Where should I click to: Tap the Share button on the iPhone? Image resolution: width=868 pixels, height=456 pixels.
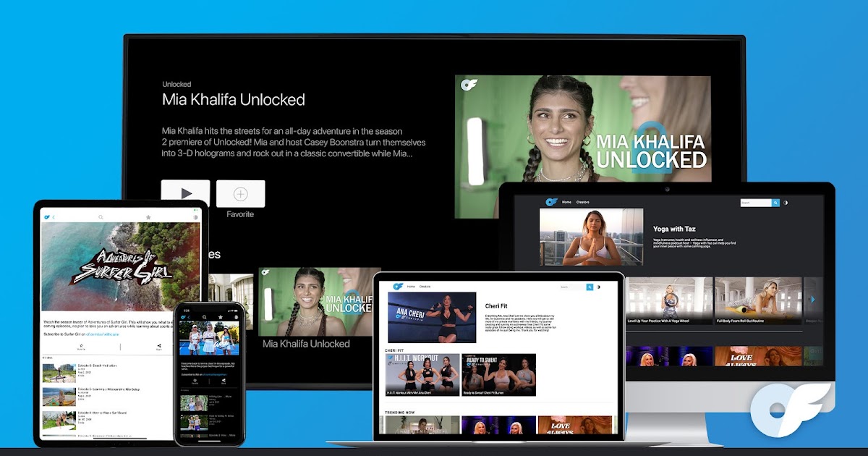pos(224,381)
